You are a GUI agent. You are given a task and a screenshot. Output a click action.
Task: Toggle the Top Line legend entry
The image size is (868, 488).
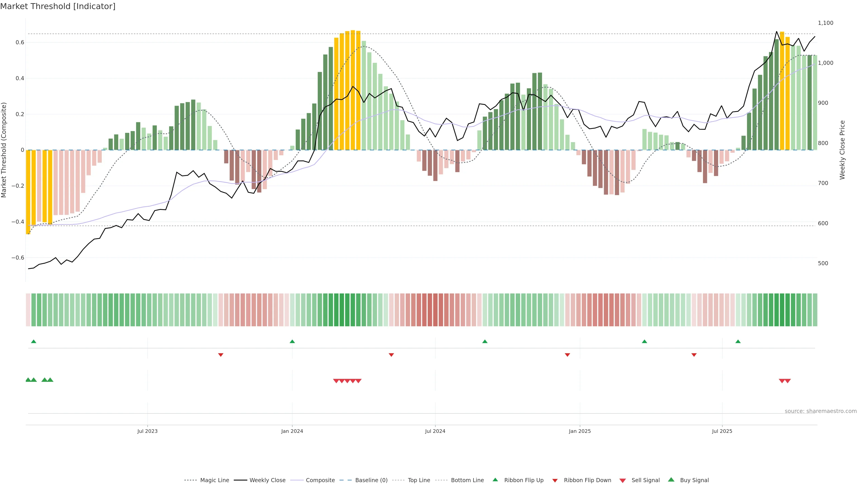(419, 480)
